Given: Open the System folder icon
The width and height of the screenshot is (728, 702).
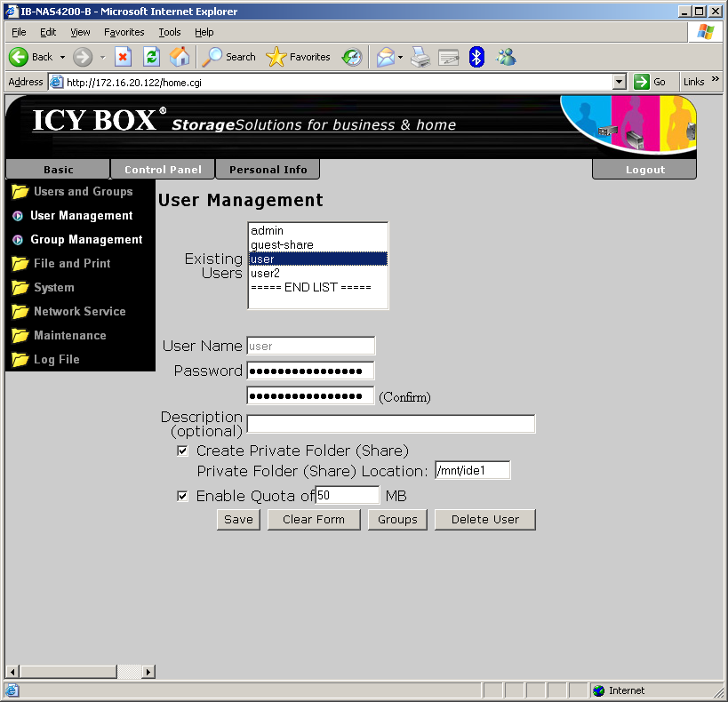Looking at the screenshot, I should pyautogui.click(x=20, y=287).
